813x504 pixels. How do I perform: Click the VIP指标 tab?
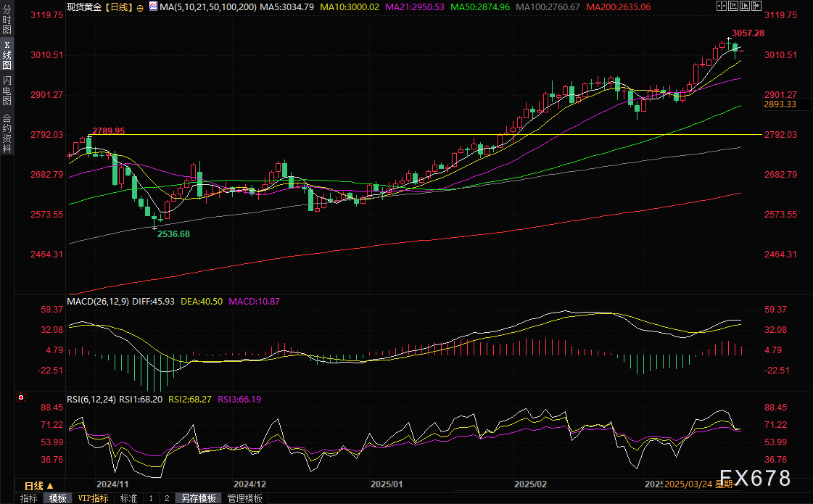tap(93, 498)
